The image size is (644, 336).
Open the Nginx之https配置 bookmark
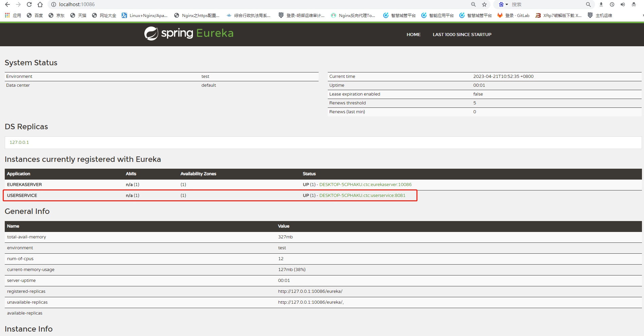coord(197,15)
